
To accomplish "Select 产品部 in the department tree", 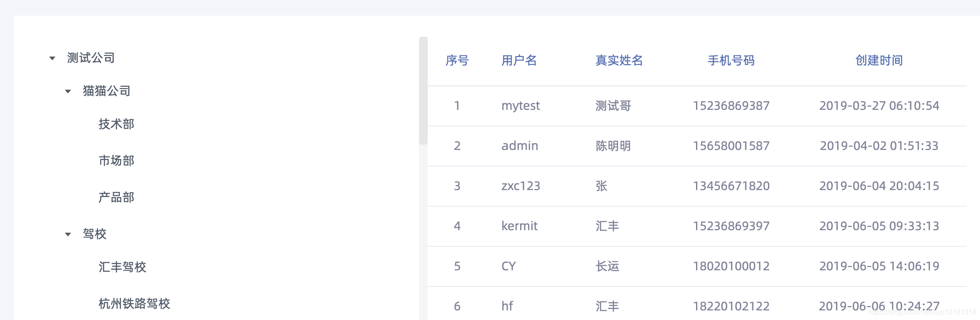I will [x=116, y=197].
